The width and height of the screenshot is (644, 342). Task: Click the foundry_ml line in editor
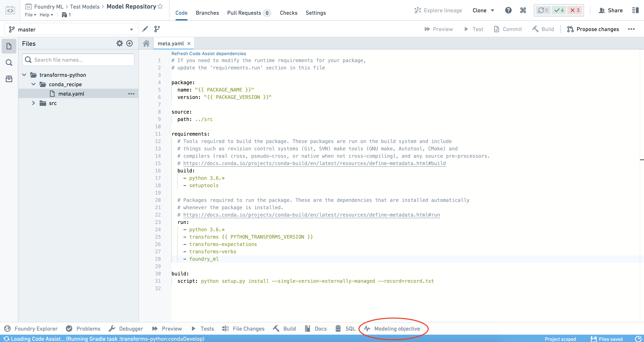pyautogui.click(x=204, y=259)
